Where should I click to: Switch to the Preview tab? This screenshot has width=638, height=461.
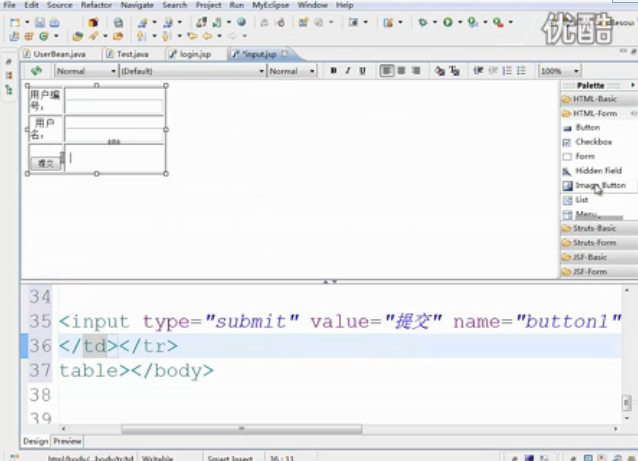point(67,441)
